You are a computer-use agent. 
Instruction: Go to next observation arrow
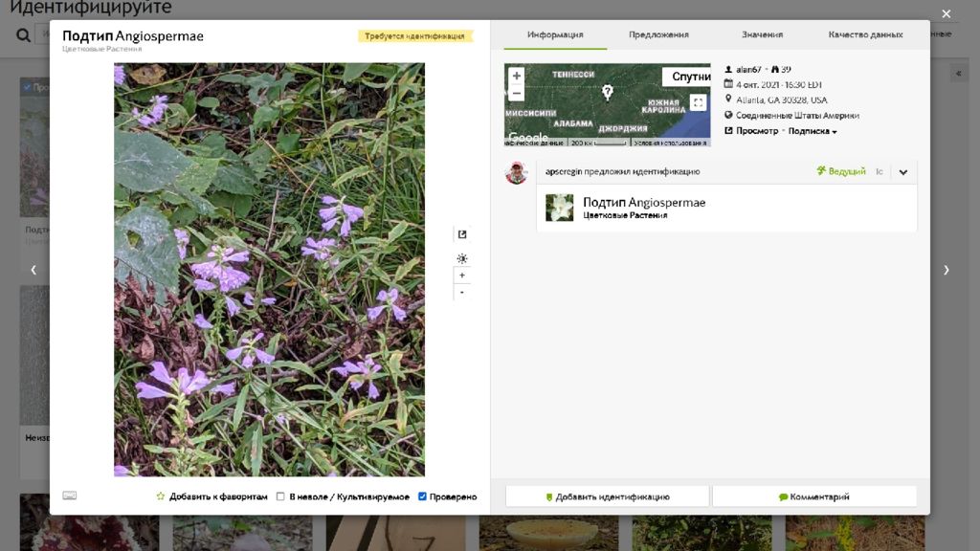946,270
